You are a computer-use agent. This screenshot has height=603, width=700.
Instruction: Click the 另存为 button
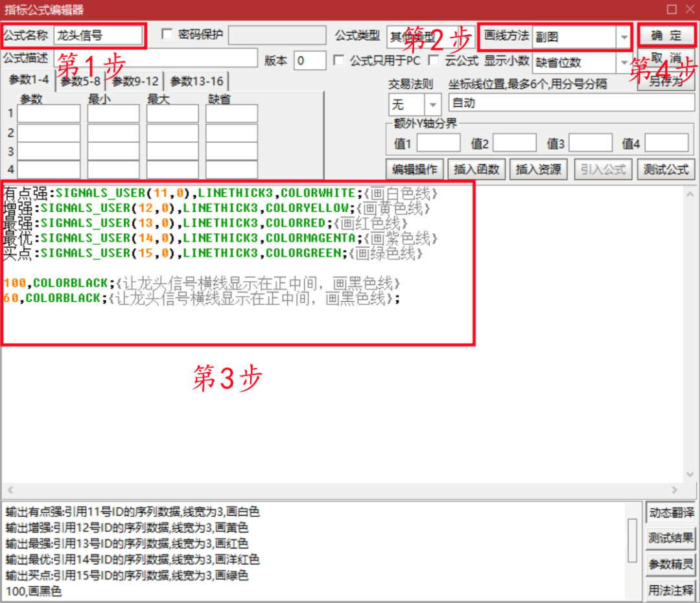(x=666, y=81)
